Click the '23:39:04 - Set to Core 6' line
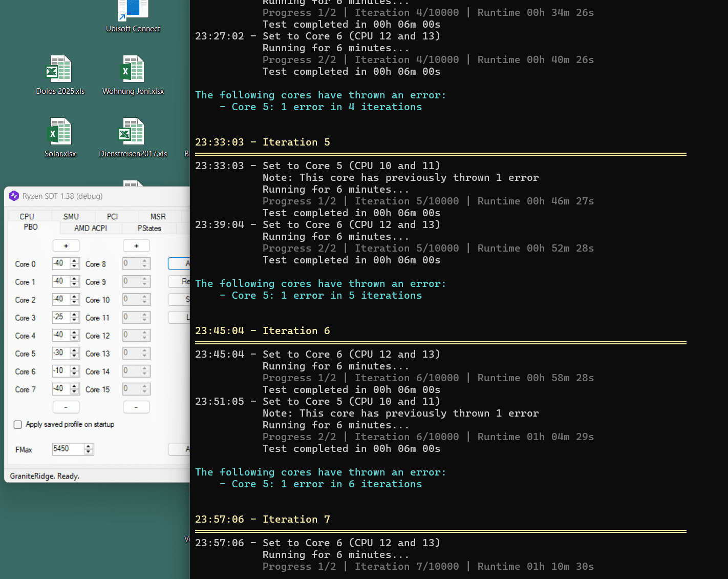 click(x=317, y=224)
